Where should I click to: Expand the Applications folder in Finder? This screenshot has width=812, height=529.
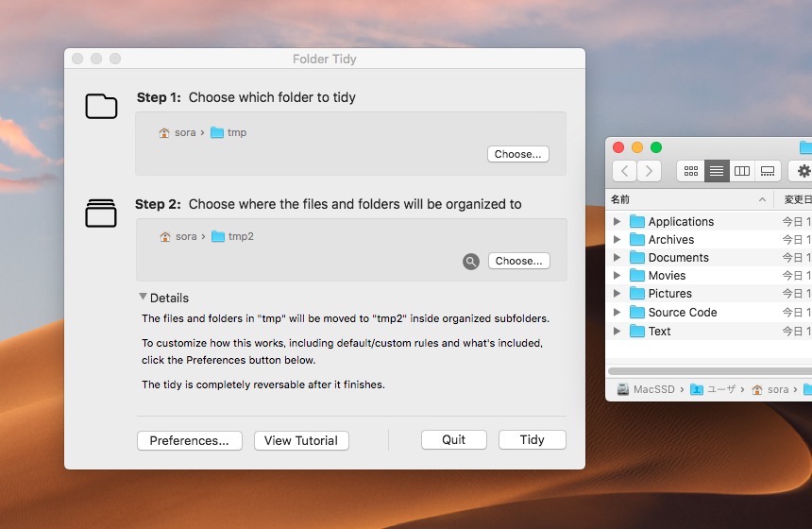[617, 221]
